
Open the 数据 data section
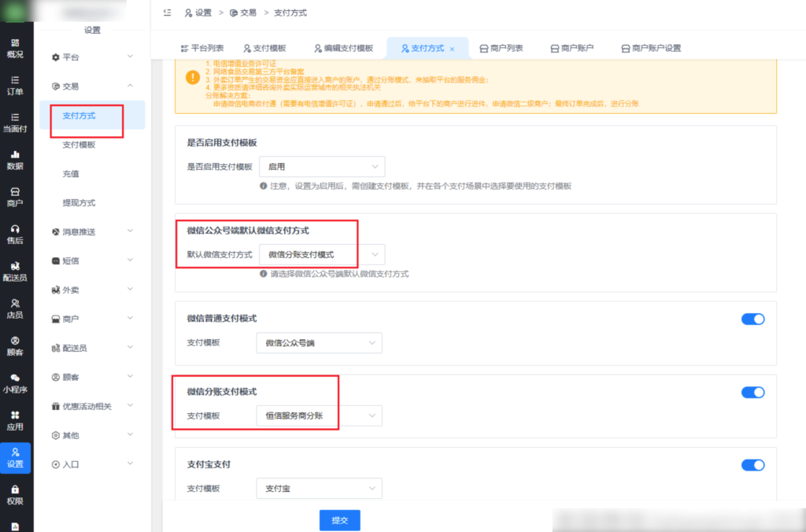click(x=16, y=161)
